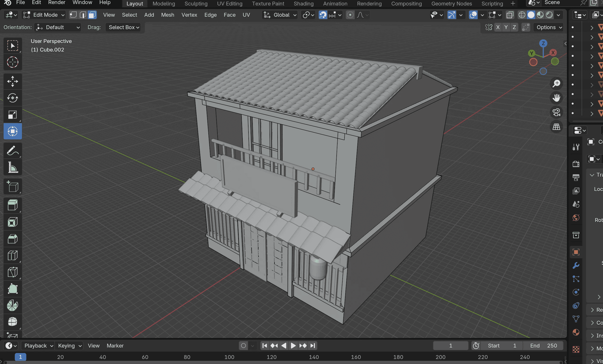Select the Rotate tool
The width and height of the screenshot is (603, 364).
point(12,98)
